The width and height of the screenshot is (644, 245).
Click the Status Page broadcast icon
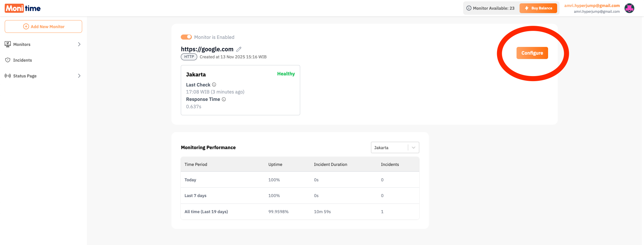click(x=8, y=76)
